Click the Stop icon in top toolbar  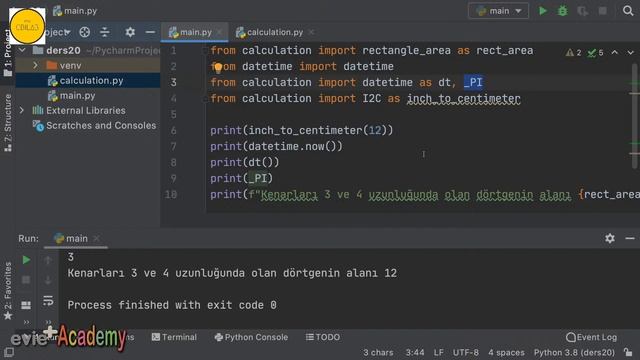[x=602, y=11]
